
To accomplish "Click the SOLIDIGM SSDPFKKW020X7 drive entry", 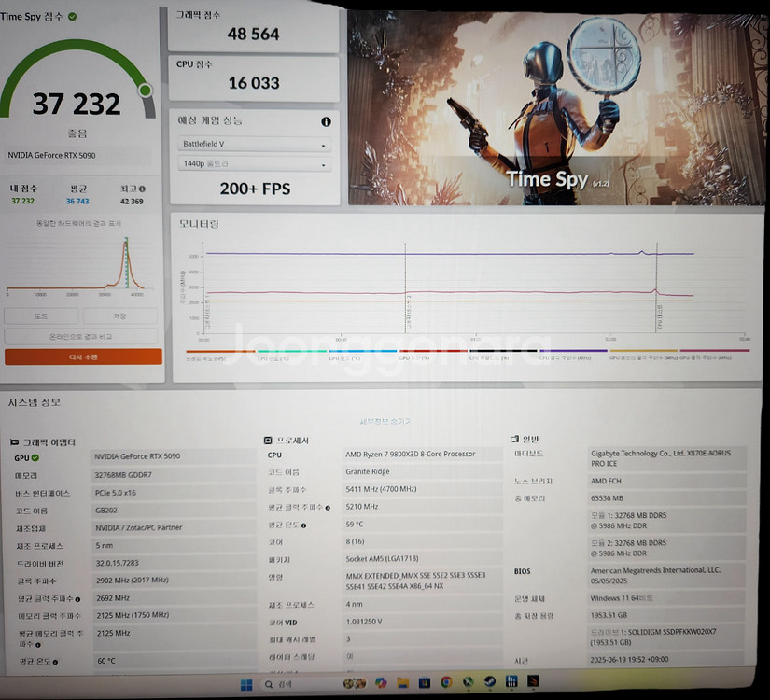I will pos(653,637).
